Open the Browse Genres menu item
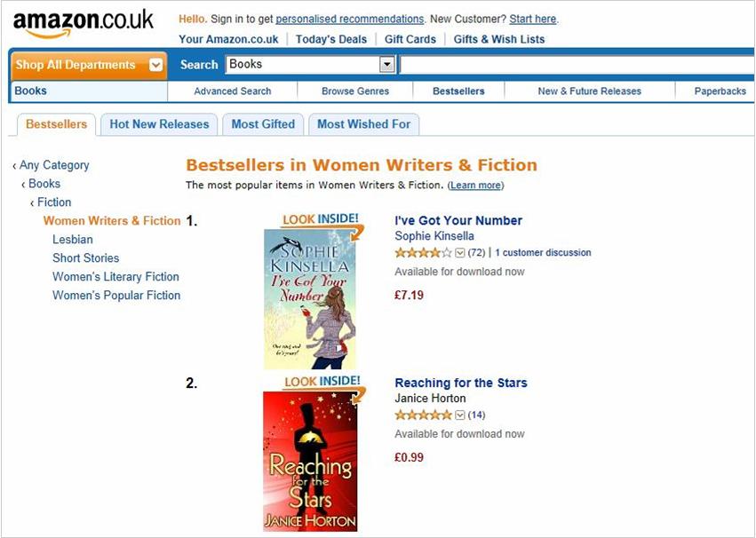 tap(355, 91)
